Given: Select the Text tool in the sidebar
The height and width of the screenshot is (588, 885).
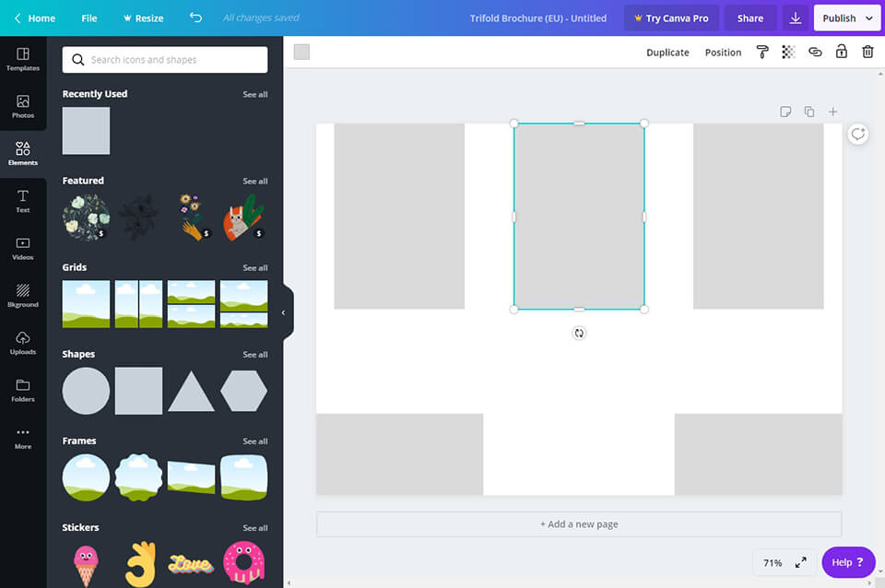Looking at the screenshot, I should coord(22,200).
